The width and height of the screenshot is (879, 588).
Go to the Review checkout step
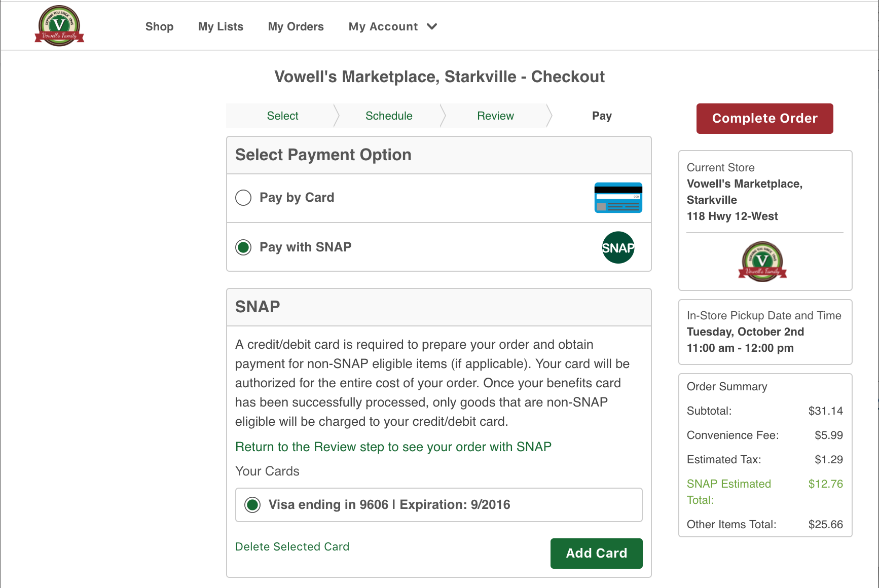click(x=495, y=116)
